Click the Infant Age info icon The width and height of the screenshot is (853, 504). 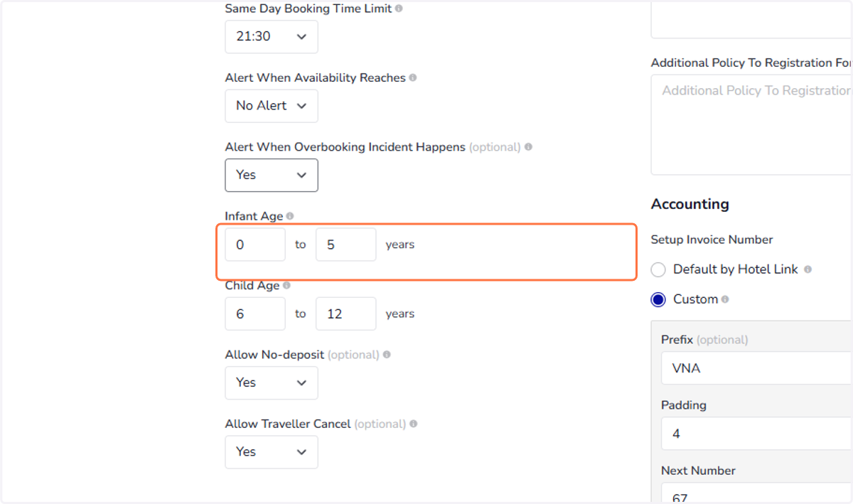click(290, 216)
